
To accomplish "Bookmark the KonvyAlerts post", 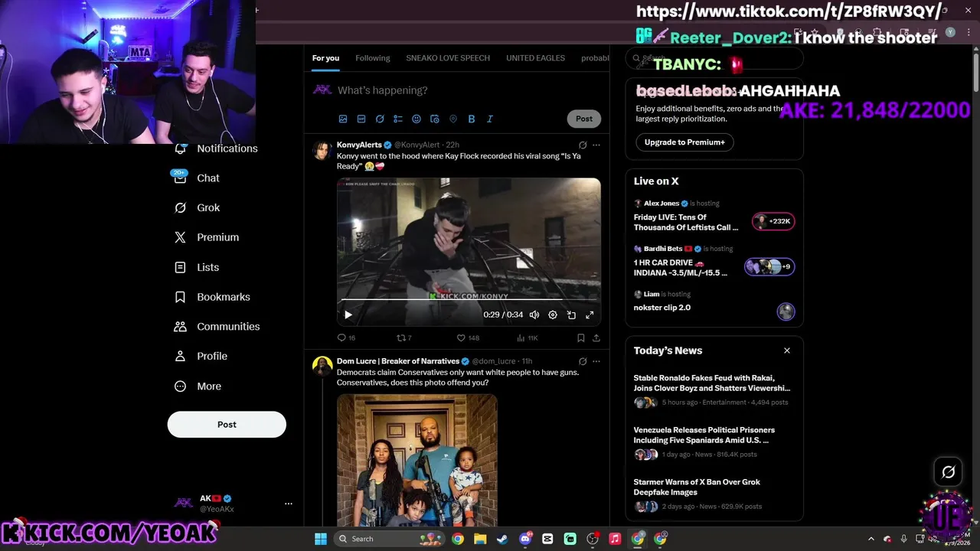I will tap(581, 337).
